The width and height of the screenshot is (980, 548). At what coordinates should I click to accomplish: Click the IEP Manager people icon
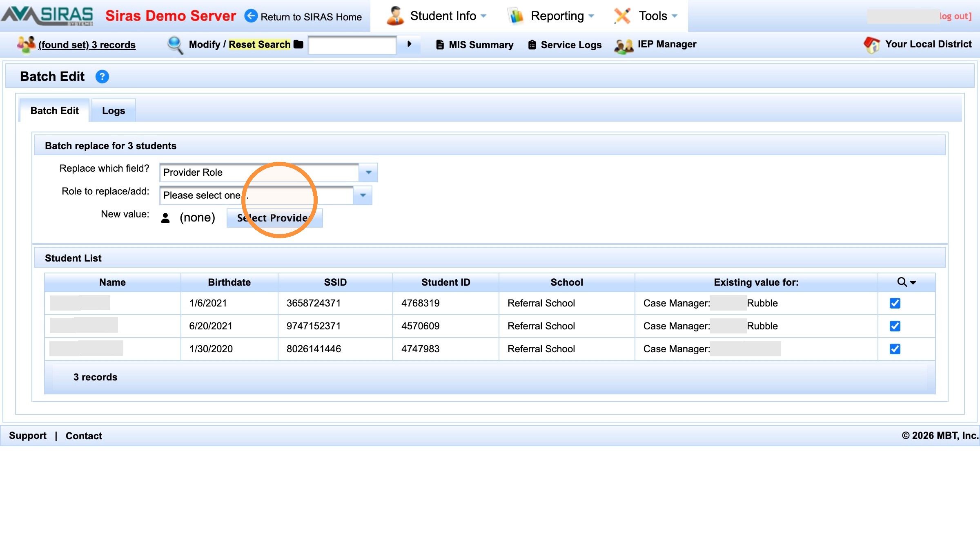(624, 46)
